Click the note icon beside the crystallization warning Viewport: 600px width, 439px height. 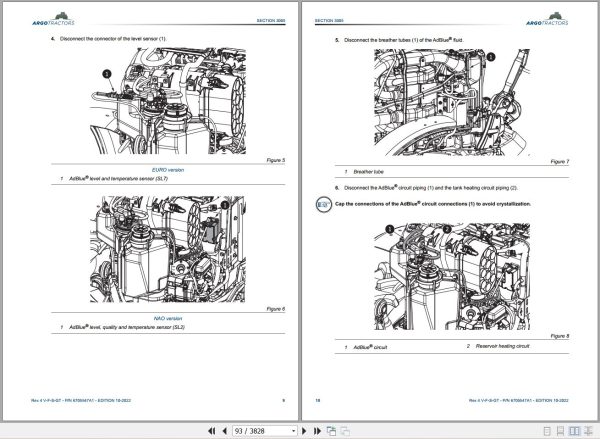[x=323, y=204]
